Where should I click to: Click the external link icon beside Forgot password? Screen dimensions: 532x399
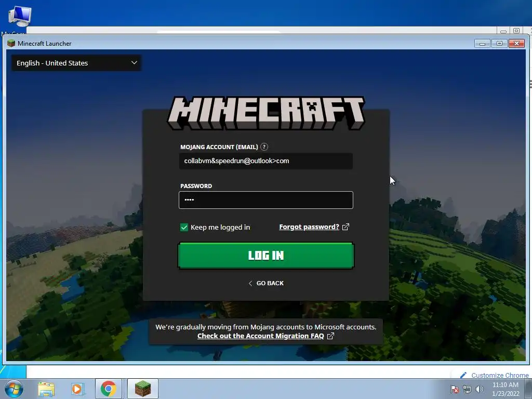pyautogui.click(x=345, y=227)
